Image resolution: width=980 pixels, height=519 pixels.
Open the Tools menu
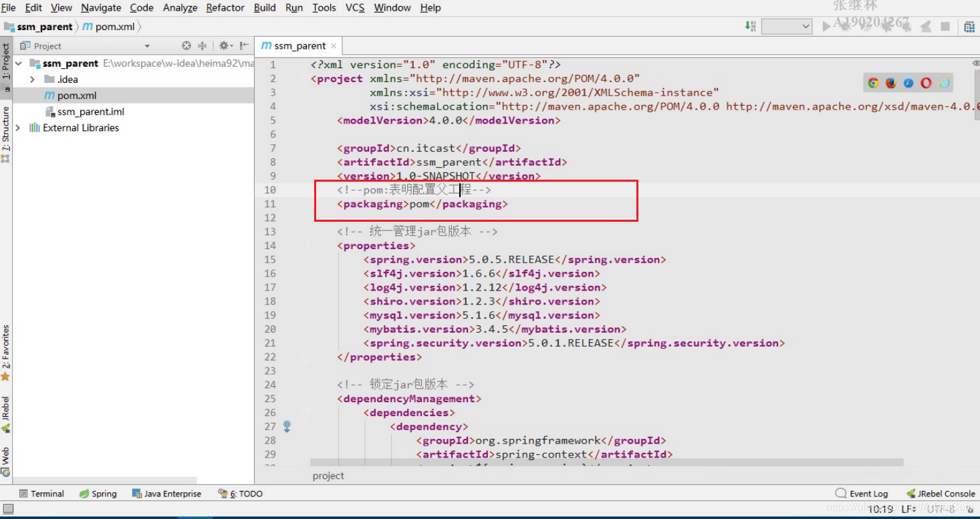point(324,7)
